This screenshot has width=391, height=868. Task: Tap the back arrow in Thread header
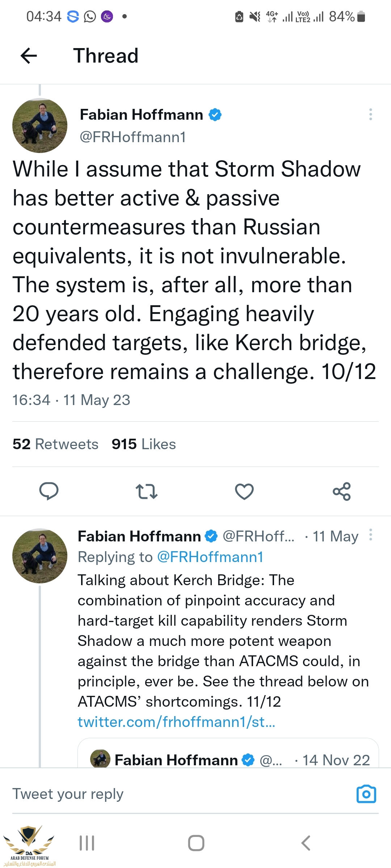pyautogui.click(x=29, y=56)
